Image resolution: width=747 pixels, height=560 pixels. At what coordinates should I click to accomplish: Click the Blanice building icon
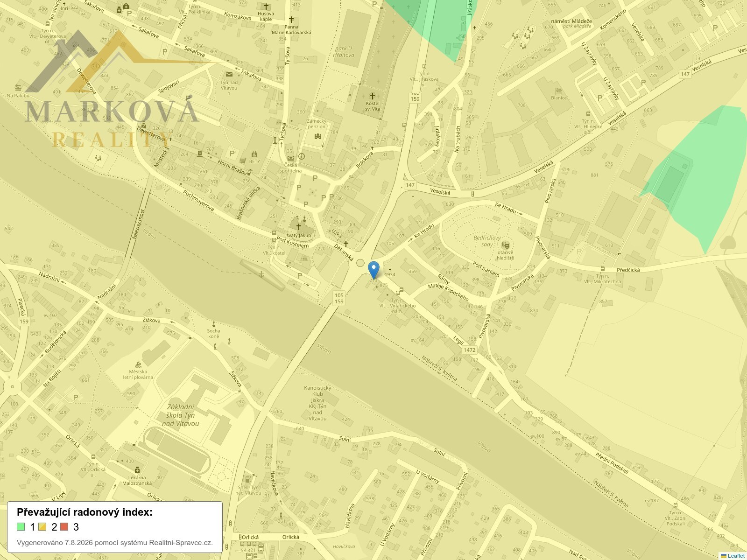point(558,91)
